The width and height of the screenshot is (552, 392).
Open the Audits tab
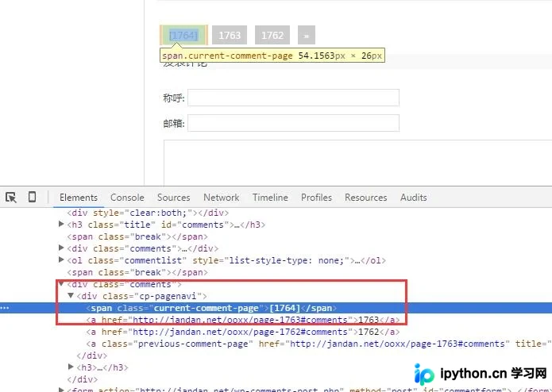tap(413, 198)
